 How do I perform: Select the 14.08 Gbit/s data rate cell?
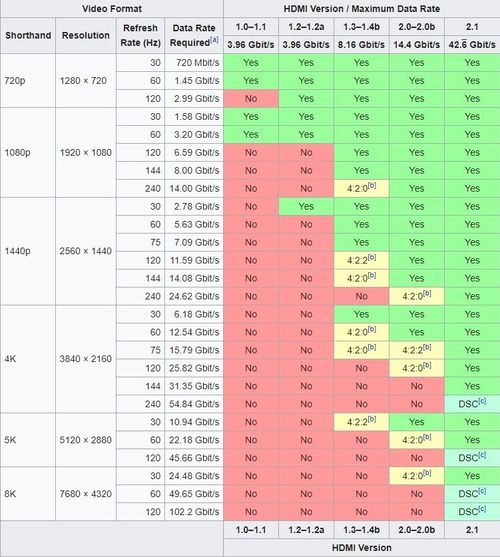tap(194, 278)
